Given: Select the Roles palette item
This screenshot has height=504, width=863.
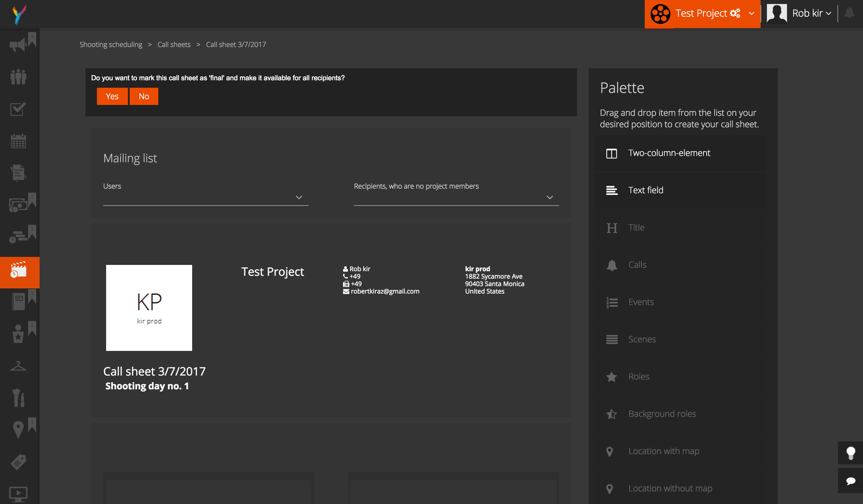Looking at the screenshot, I should (x=680, y=377).
